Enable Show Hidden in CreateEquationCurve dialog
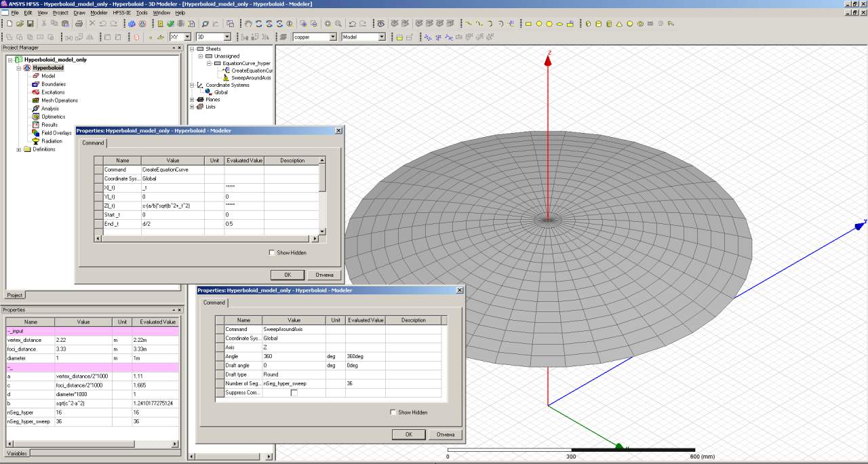This screenshot has height=464, width=868. tap(272, 253)
